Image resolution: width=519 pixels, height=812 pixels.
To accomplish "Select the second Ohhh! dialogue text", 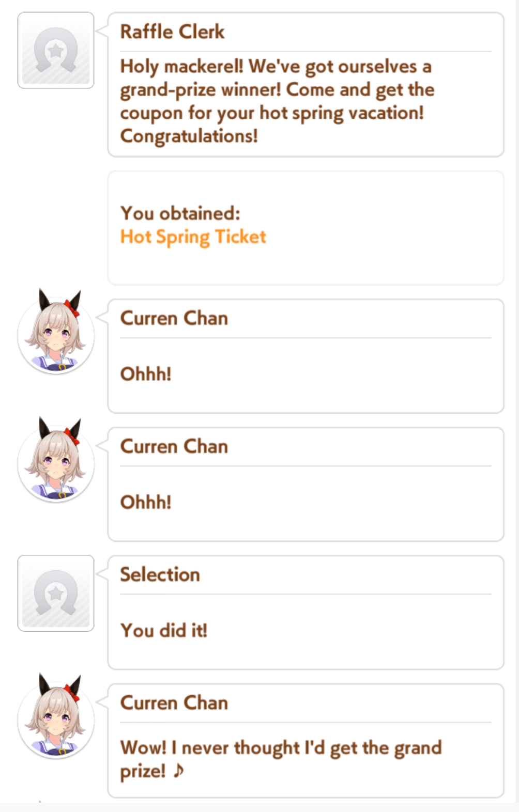I will pos(145,502).
